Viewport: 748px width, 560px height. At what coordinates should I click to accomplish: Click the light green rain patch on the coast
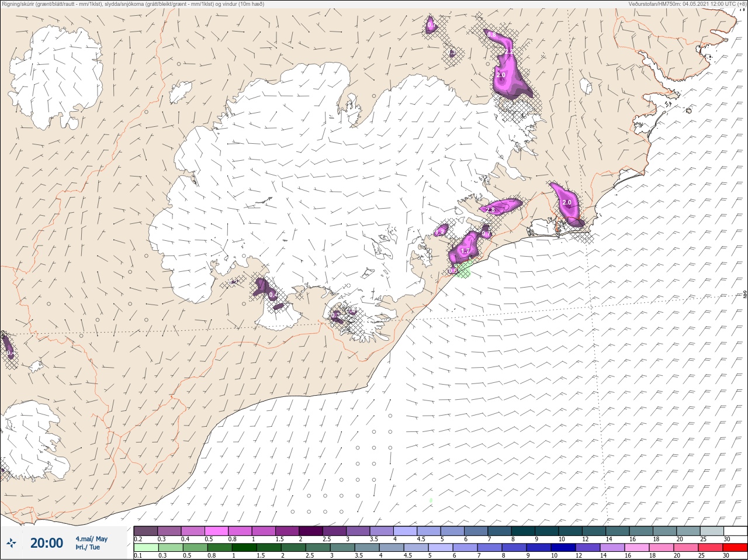(464, 270)
